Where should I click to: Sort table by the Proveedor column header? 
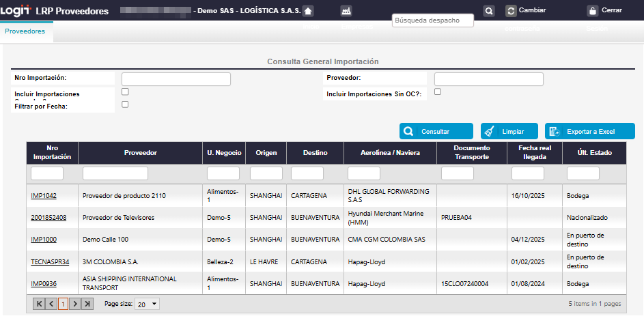pos(140,153)
